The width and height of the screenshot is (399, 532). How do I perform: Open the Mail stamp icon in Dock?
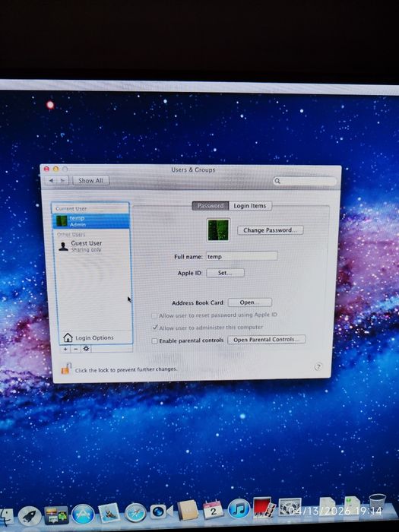tap(109, 513)
